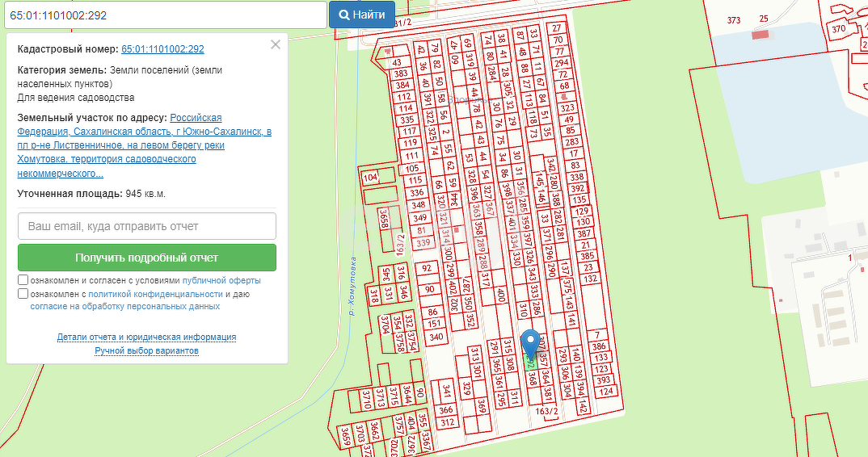
Task: Focus the email input for report
Action: coord(147,226)
